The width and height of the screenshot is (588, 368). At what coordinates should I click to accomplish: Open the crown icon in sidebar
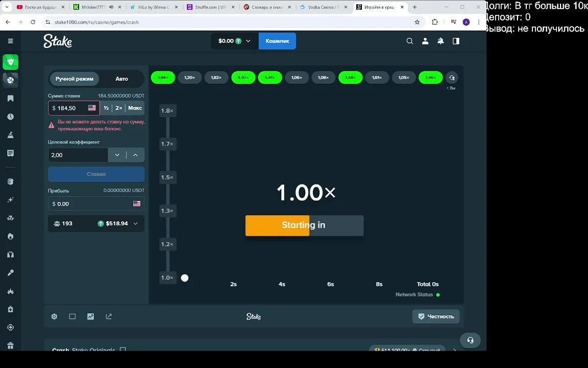point(11,291)
